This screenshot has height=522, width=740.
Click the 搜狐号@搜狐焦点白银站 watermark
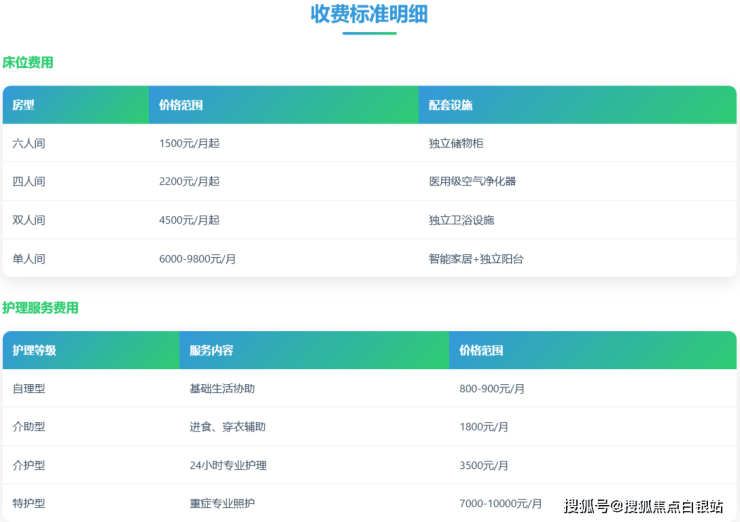643,506
